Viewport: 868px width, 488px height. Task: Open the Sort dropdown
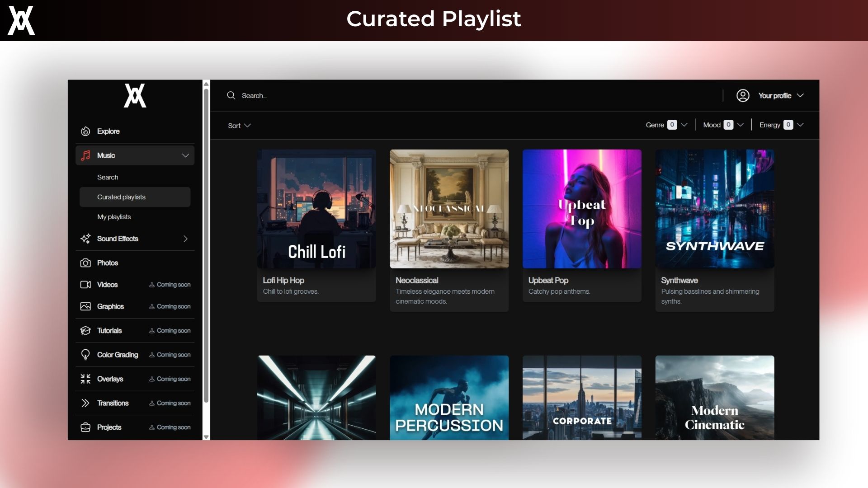point(239,126)
